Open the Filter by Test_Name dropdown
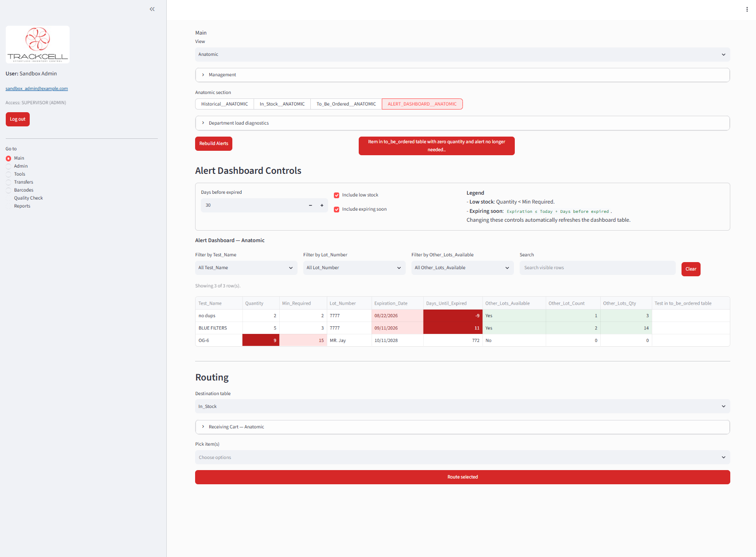The height and width of the screenshot is (557, 756). (x=246, y=268)
